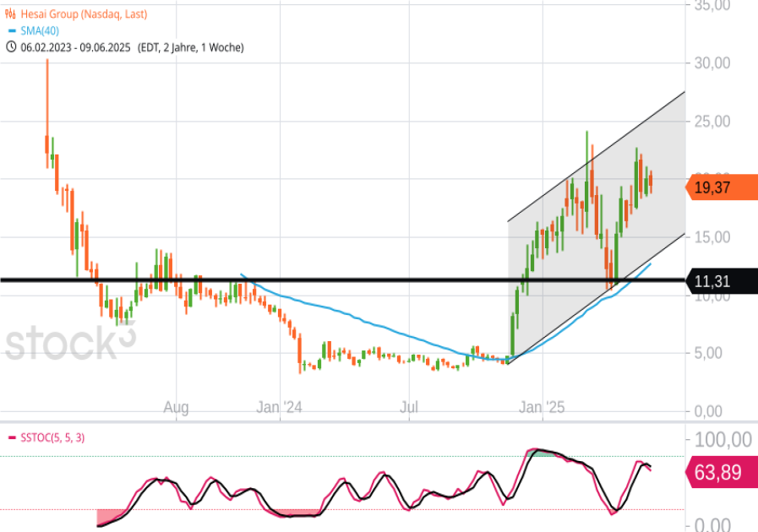
Task: Click the clock icon beside date range
Action: pyautogui.click(x=11, y=47)
